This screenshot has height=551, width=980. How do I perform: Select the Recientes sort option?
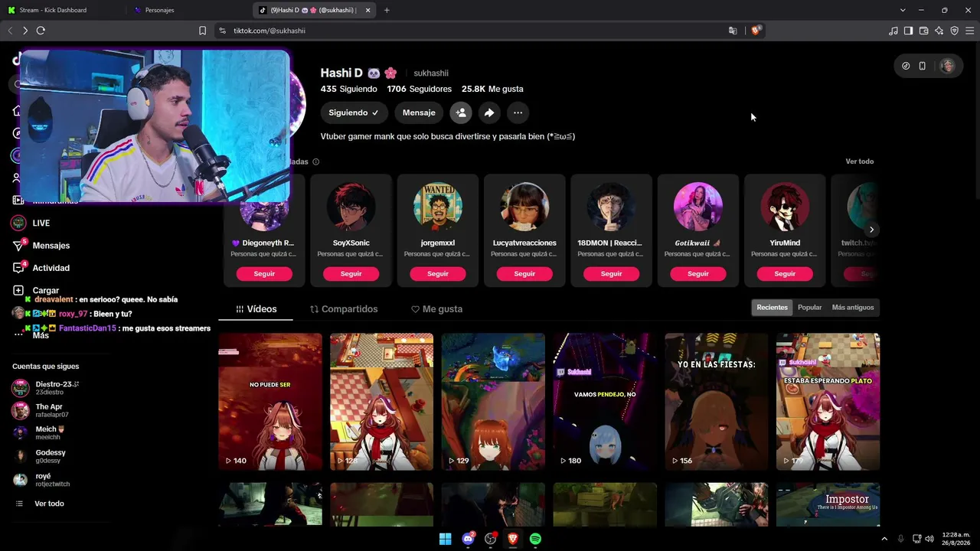[772, 308]
